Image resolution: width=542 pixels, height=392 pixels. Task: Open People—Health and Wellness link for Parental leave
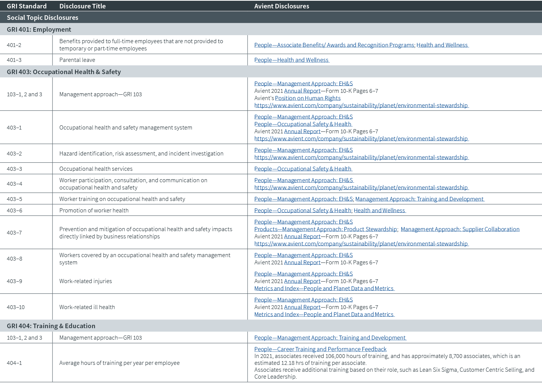click(291, 60)
